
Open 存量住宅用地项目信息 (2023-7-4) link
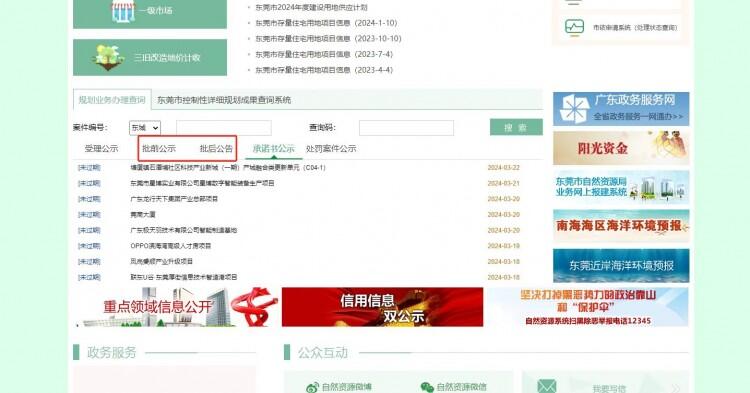coord(324,55)
